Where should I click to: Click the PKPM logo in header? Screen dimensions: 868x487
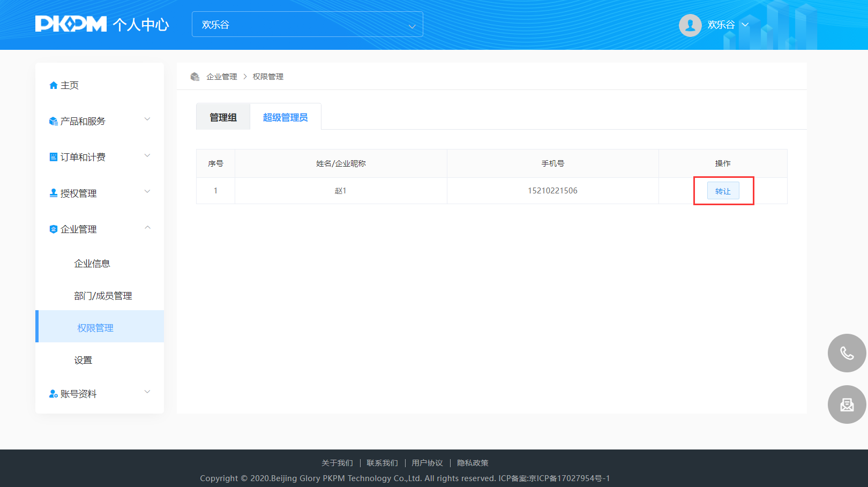coord(71,24)
